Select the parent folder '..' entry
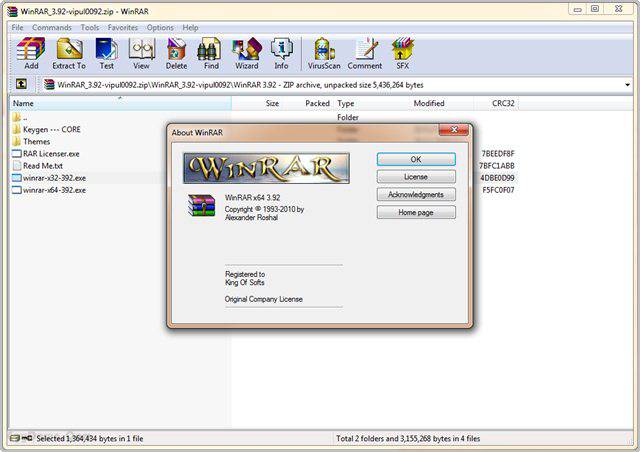Image resolution: width=640 pixels, height=452 pixels. (x=20, y=118)
